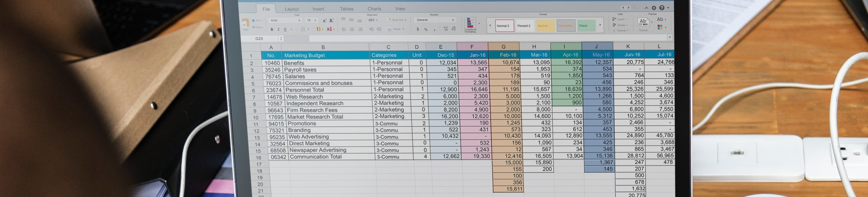
Task: Select column G header
Action: point(503,47)
